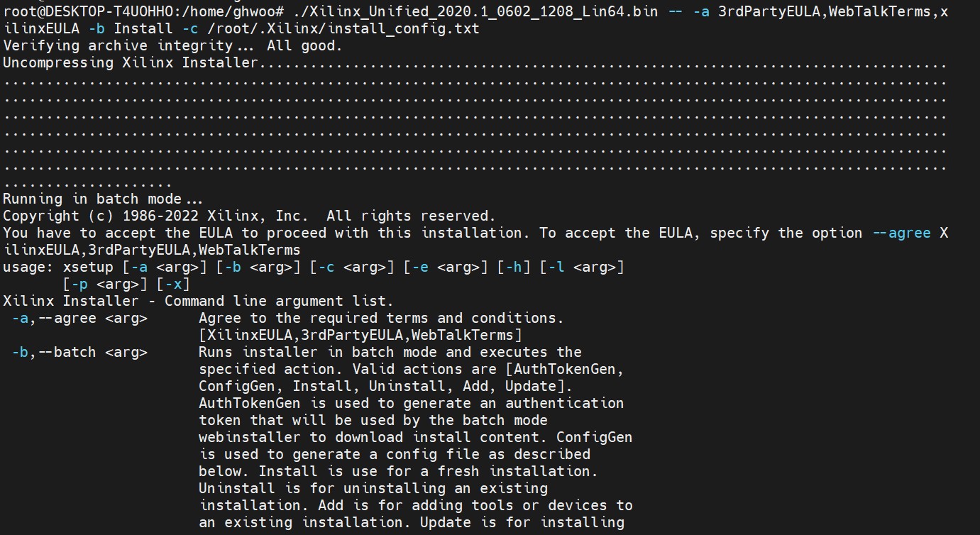Click "webinstaller to download install content. ConfigGen" line
The height and width of the screenshot is (535, 980).
pyautogui.click(x=416, y=438)
